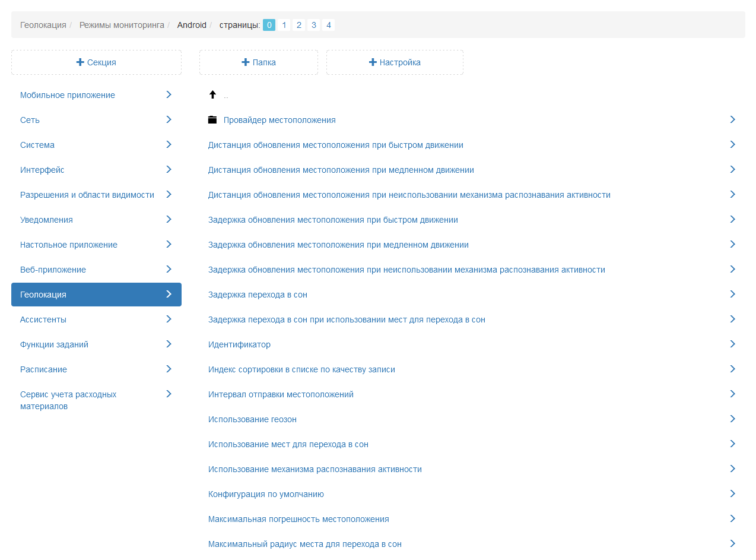Expand the Сеть section

30,120
